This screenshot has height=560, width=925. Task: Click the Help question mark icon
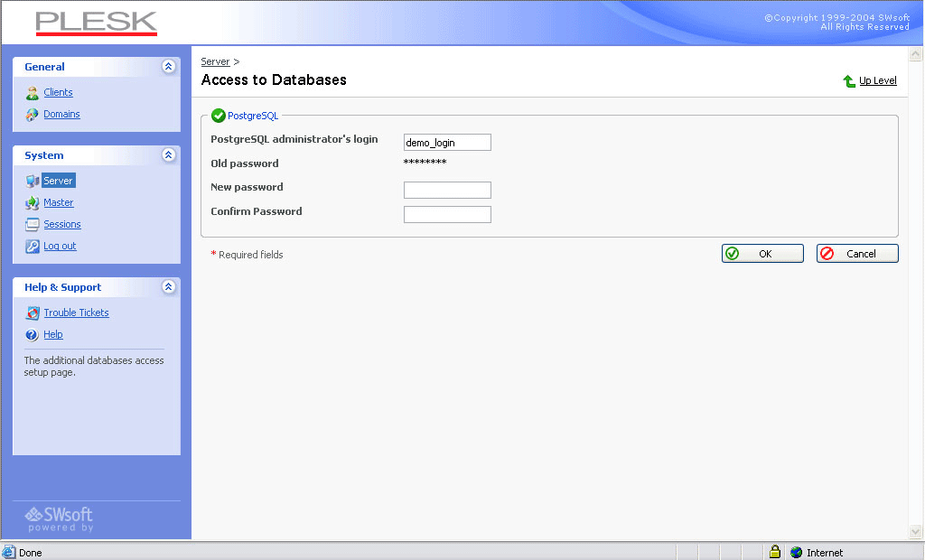[x=33, y=334]
